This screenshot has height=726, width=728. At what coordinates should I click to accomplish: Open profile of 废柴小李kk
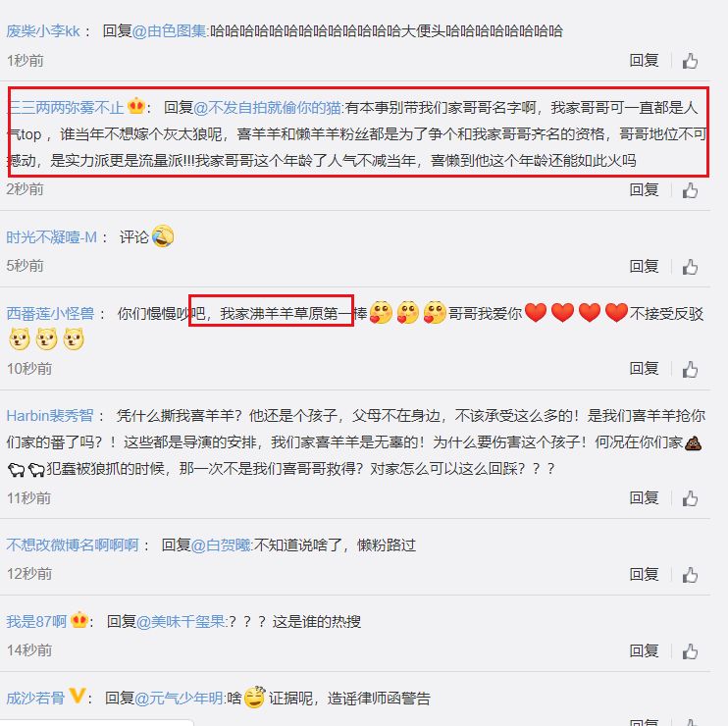pyautogui.click(x=43, y=31)
